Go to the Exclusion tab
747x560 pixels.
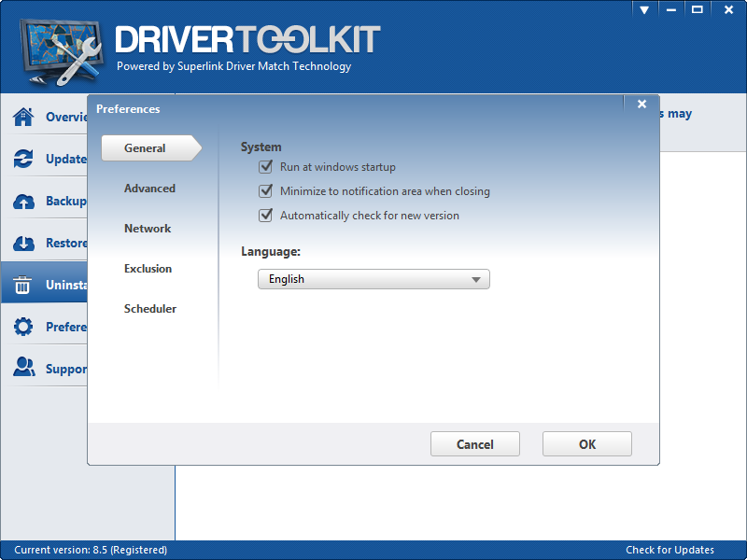(x=148, y=268)
